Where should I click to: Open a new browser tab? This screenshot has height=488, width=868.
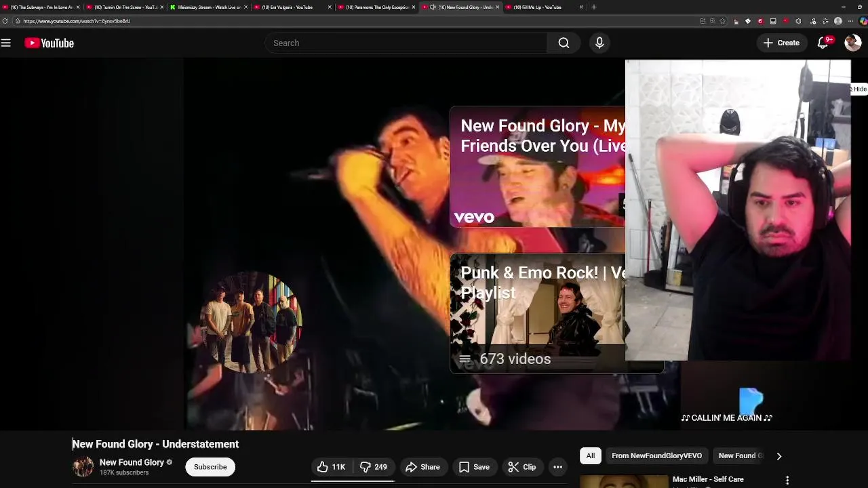[594, 7]
